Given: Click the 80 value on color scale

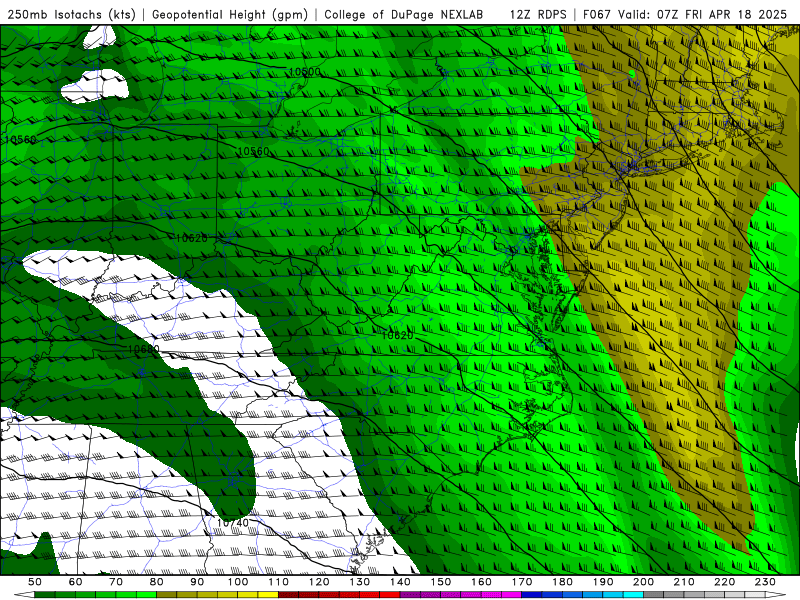Looking at the screenshot, I should [x=157, y=582].
